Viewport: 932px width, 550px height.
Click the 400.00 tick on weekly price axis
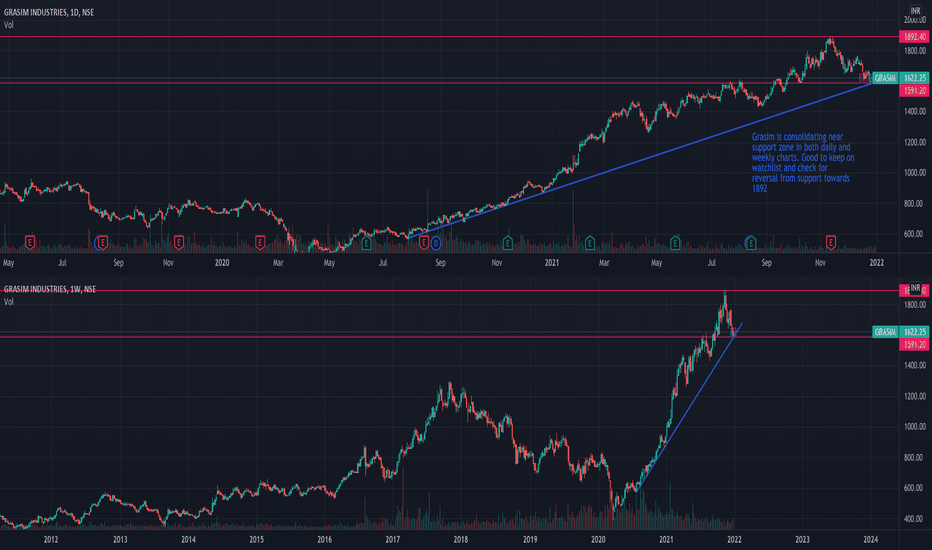(x=914, y=518)
